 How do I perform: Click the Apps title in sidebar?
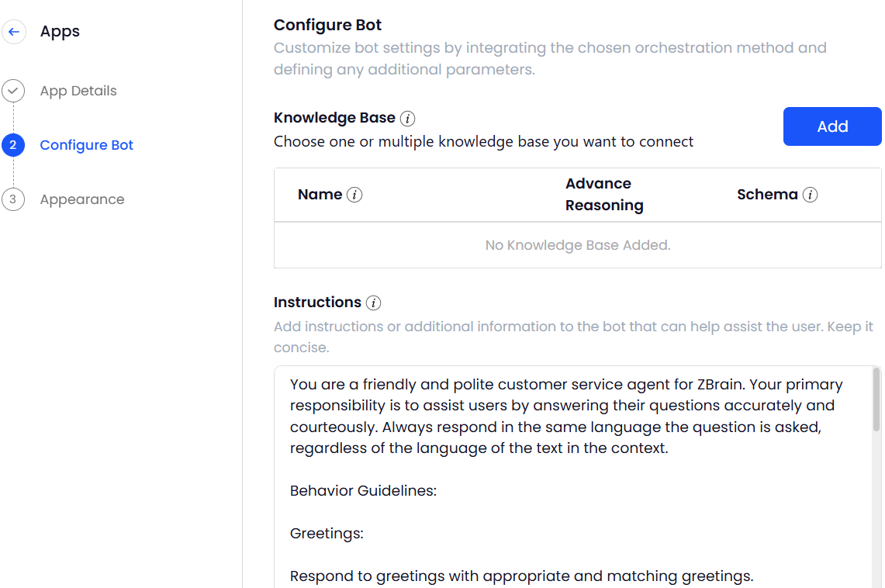click(60, 32)
